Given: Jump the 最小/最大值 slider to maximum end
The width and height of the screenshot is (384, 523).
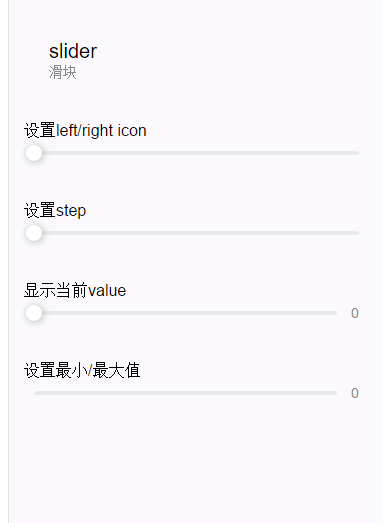Looking at the screenshot, I should 336,393.
